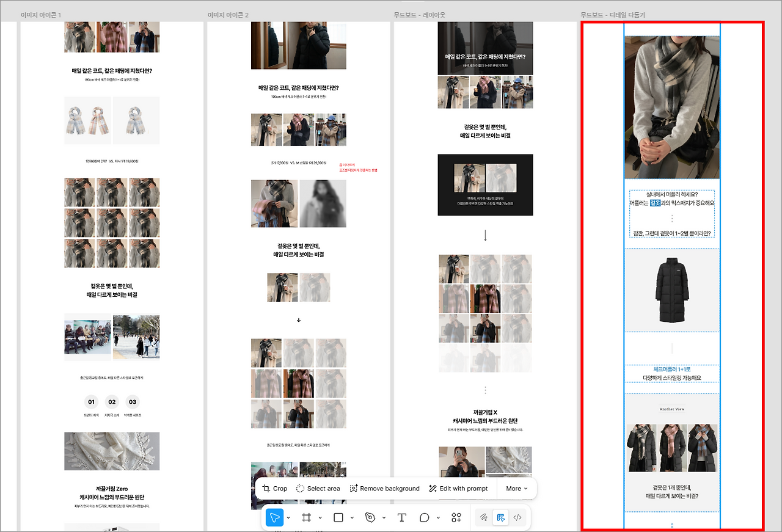The image size is (782, 532).
Task: Select the frame title '무드보드 - 디테일 다듬기'
Action: click(x=613, y=15)
